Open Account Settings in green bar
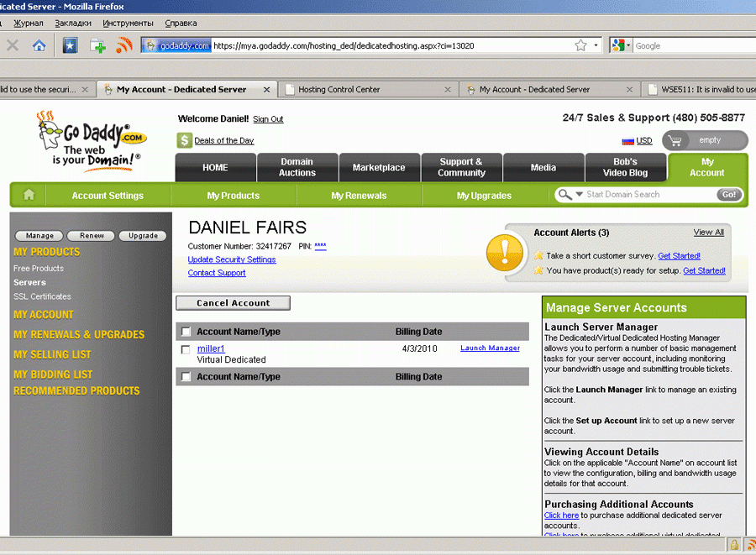756x555 pixels. click(x=108, y=196)
